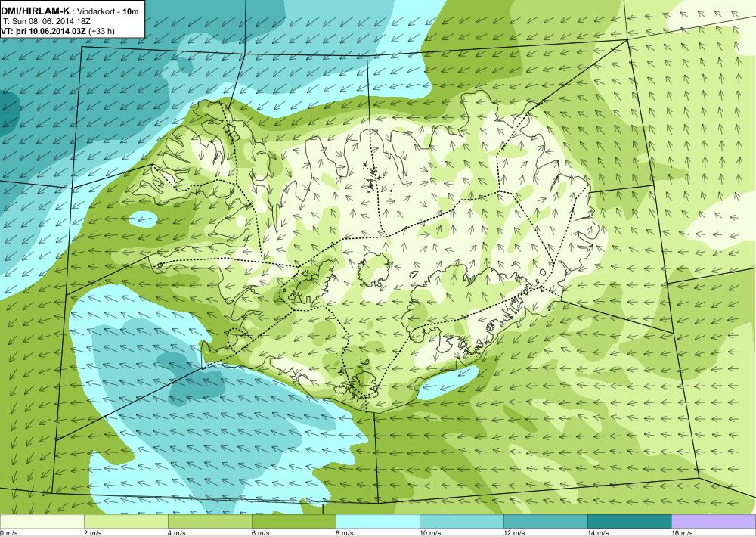Screen dimensions: 756x537
Task: Click the 8–10 m/s pale cyan legend swatch
Action: (x=377, y=521)
